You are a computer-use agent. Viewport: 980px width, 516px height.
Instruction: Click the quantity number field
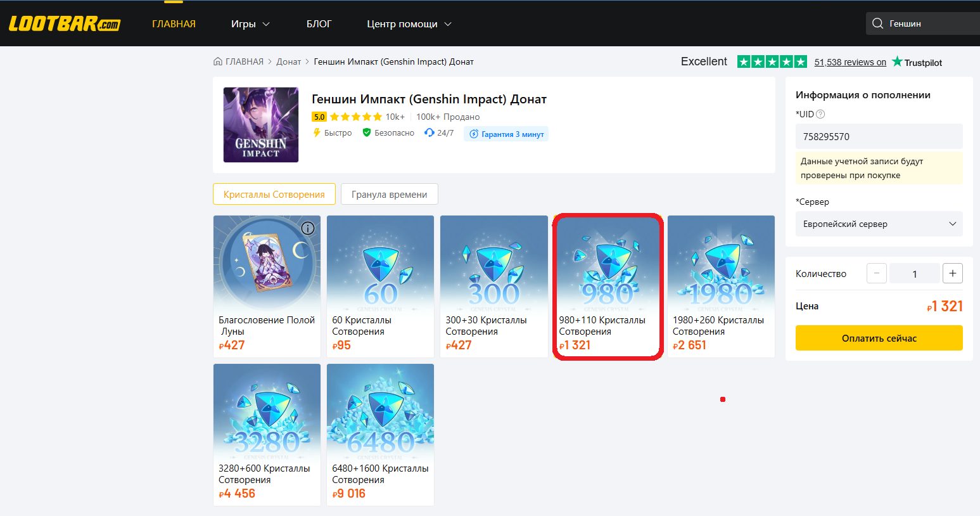pos(914,273)
